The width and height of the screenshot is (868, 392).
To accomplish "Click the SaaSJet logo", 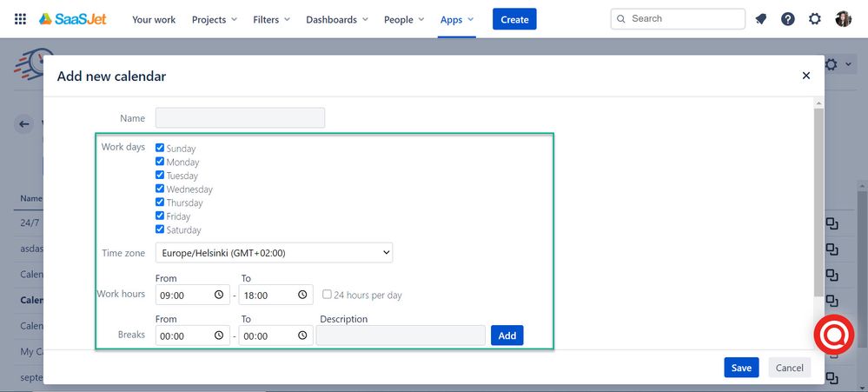I will [72, 19].
